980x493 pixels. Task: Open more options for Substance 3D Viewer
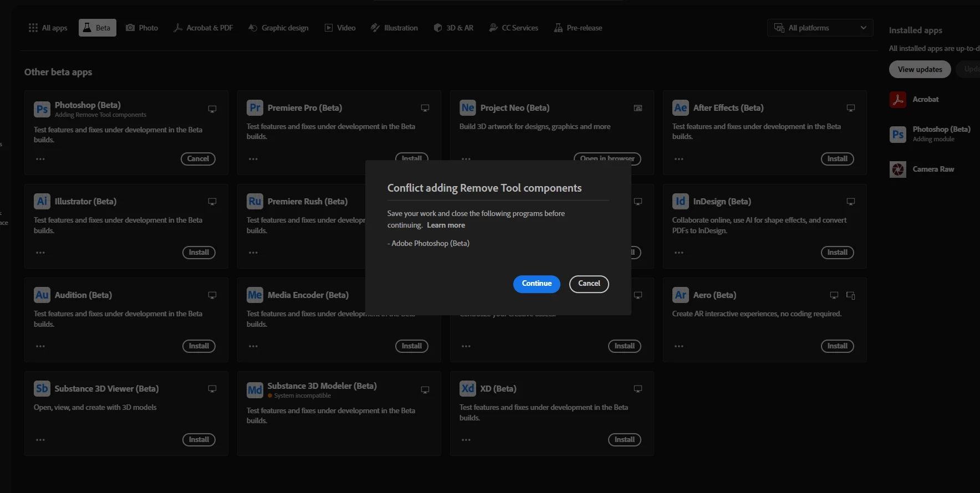[40, 440]
